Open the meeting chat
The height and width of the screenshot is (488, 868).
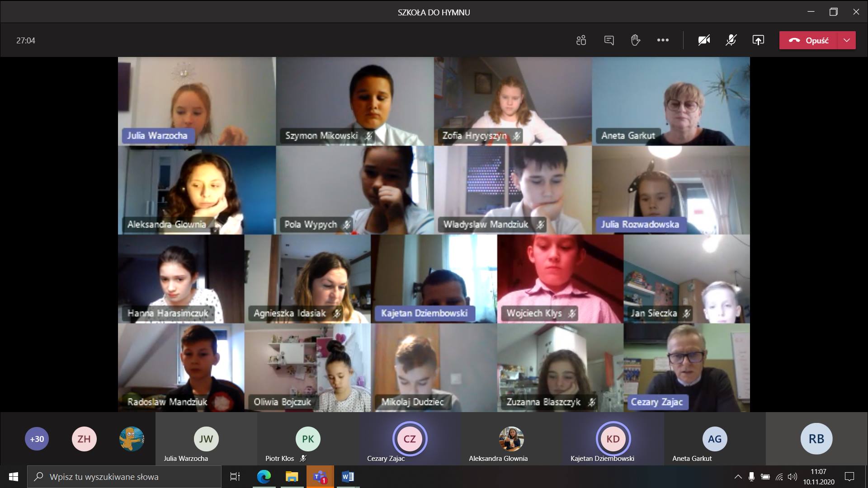(x=609, y=40)
